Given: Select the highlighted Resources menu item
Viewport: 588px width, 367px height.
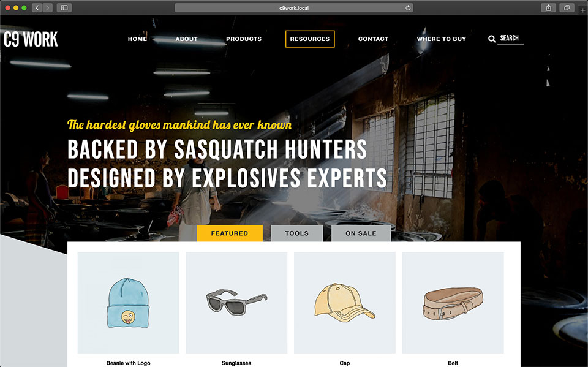Looking at the screenshot, I should 310,39.
